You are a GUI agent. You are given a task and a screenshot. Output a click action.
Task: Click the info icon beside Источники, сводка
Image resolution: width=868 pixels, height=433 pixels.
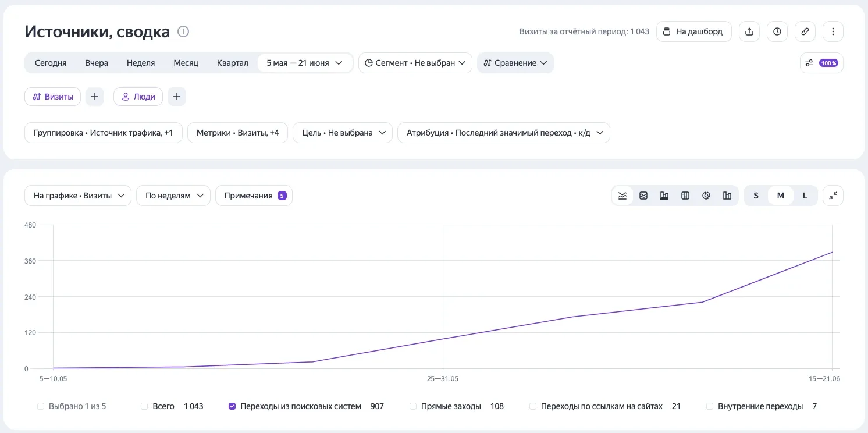183,31
